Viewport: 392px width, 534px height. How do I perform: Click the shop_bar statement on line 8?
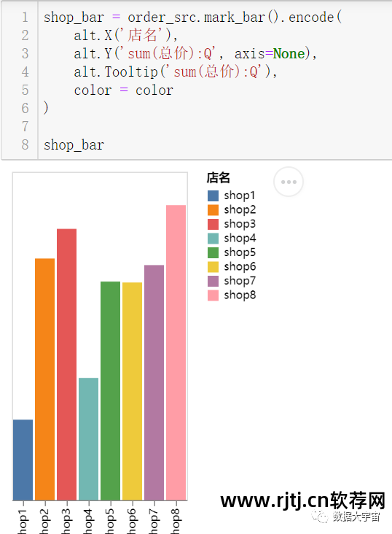[74, 145]
